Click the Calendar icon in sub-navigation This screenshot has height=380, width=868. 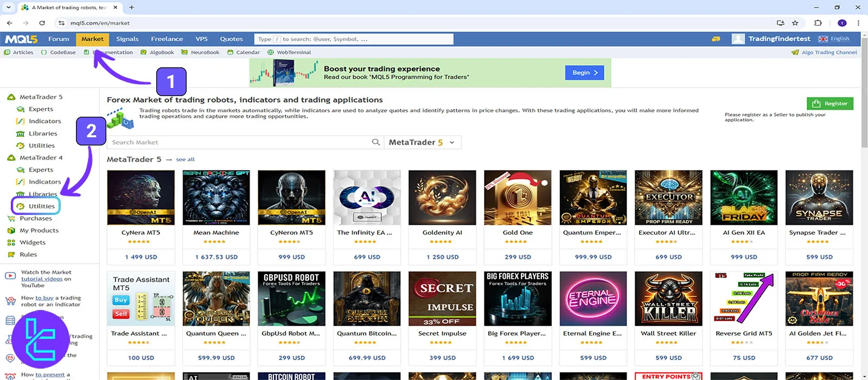click(231, 53)
